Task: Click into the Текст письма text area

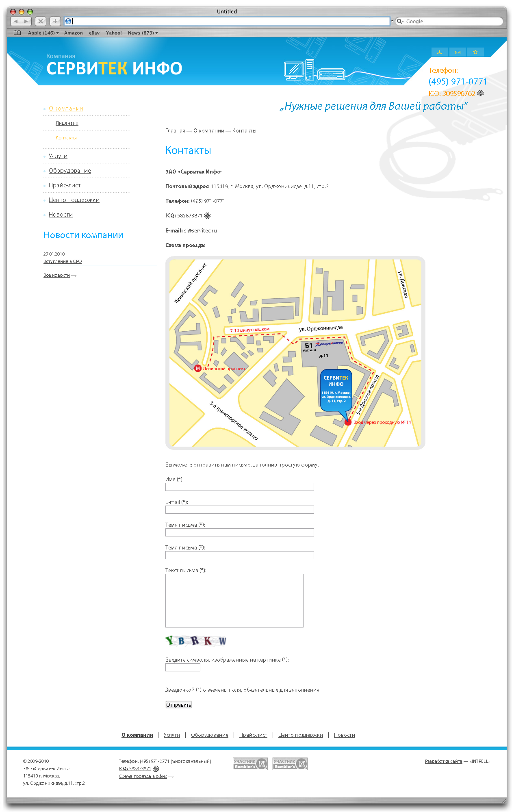Action: point(234,601)
